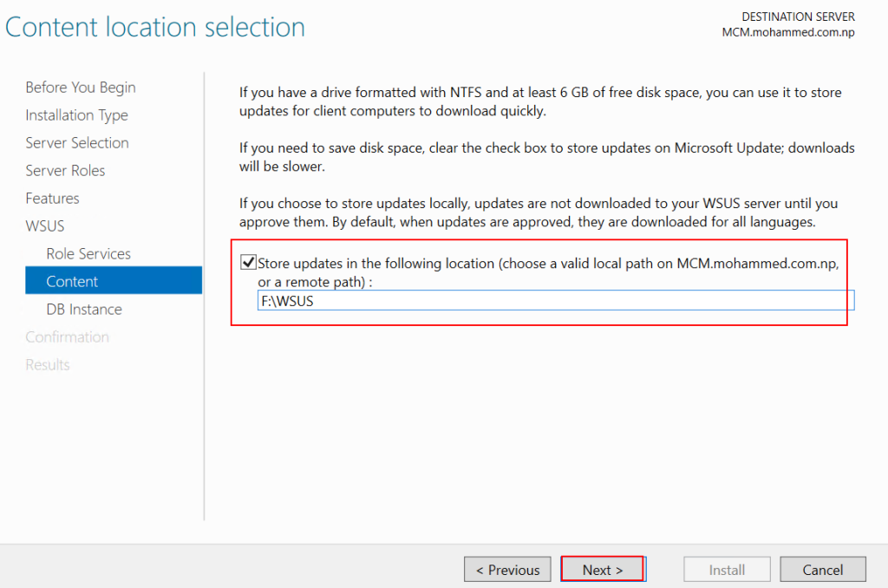Select Role Services under WSUS
Viewport: 888px width, 588px height.
coord(88,254)
